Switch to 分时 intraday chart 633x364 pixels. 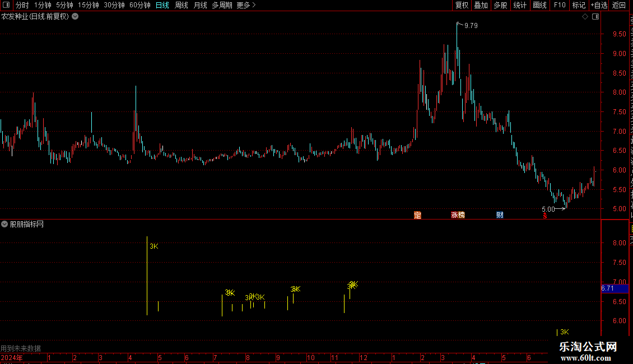coord(22,5)
